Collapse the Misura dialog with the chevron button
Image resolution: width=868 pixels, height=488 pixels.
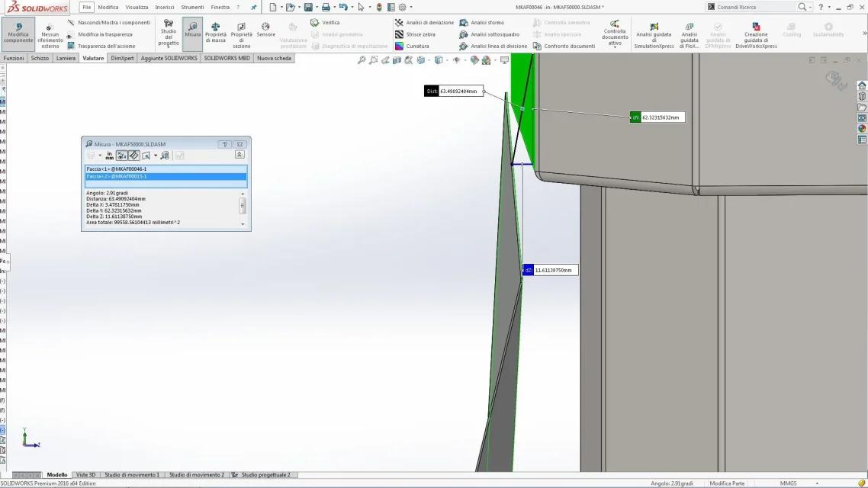pyautogui.click(x=240, y=155)
